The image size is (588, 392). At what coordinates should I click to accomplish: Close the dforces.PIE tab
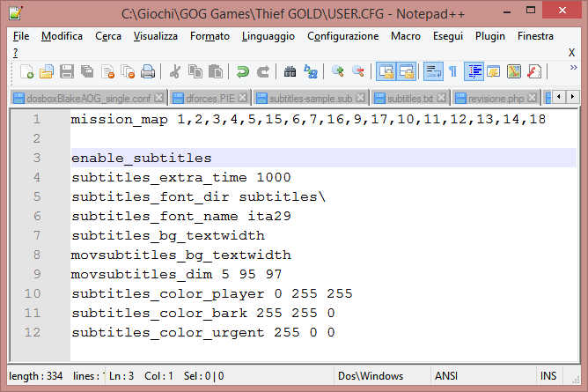coord(243,98)
